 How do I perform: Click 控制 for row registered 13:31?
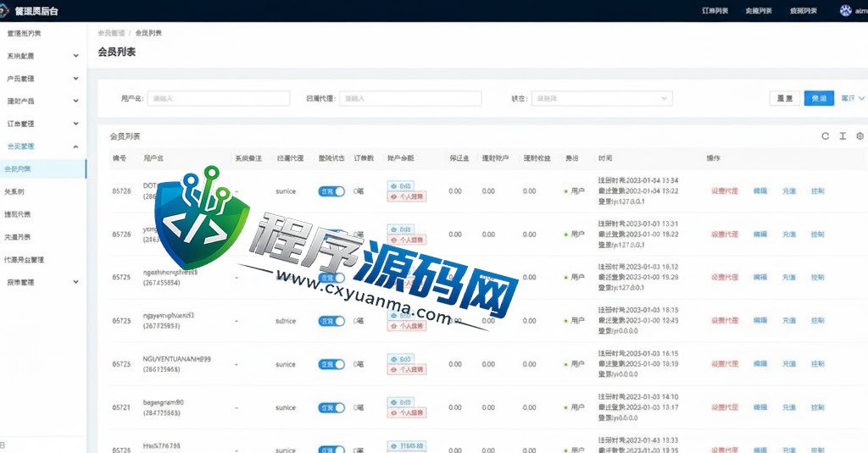tap(818, 235)
